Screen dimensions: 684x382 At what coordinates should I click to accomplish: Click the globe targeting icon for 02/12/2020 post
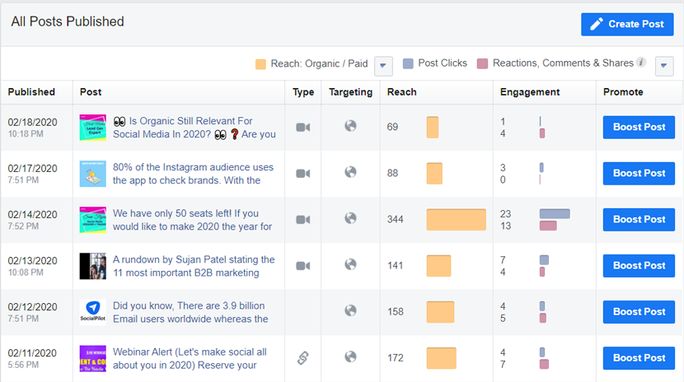pos(350,310)
